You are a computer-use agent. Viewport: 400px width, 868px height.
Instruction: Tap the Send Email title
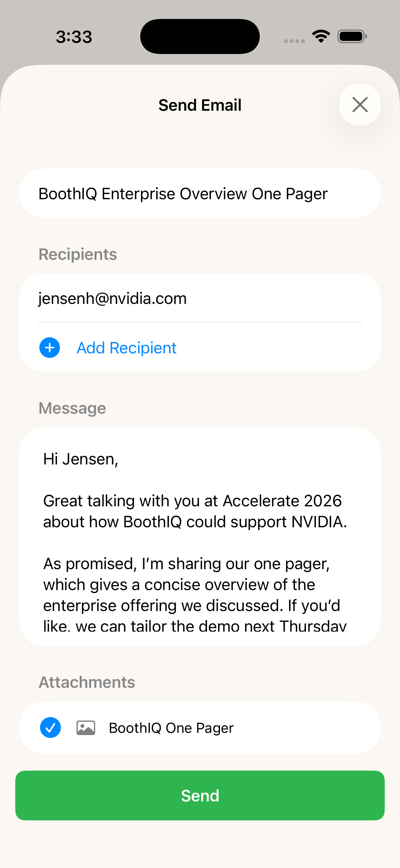tap(200, 105)
